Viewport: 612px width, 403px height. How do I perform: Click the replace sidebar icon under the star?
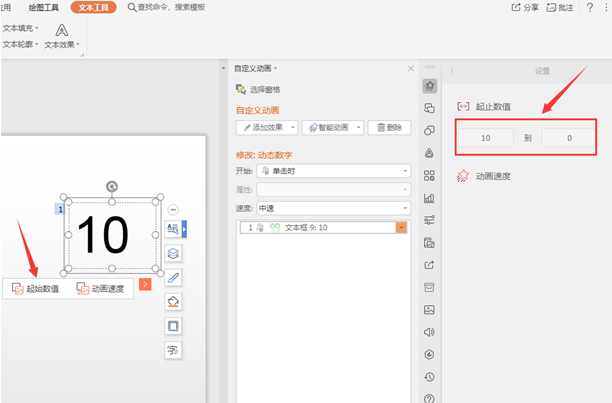pyautogui.click(x=429, y=108)
